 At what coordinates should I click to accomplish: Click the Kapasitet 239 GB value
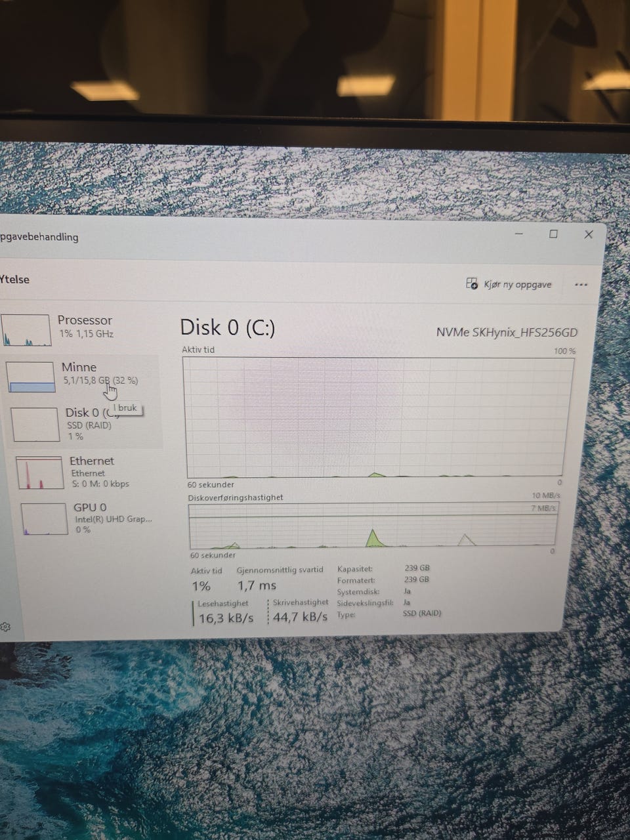click(417, 568)
